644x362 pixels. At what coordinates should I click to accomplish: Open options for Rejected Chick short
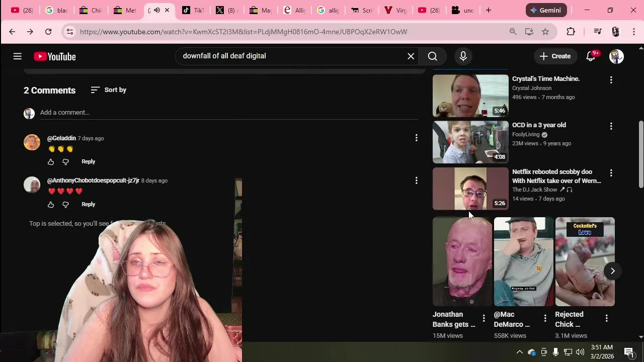coord(606,318)
